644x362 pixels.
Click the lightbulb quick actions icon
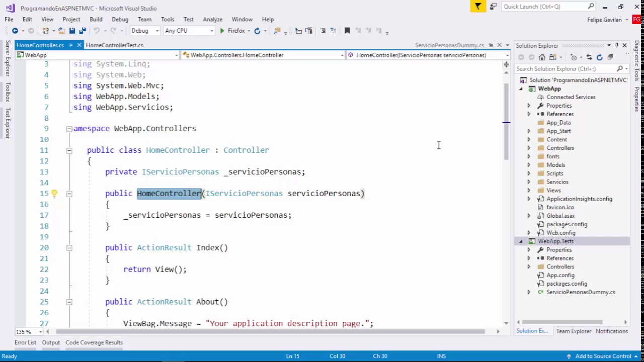[54, 193]
